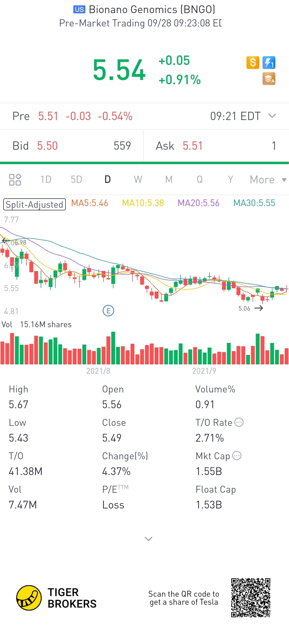Tap the Low value 5.43
Image resolution: width=289 pixels, height=644 pixels.
(18, 438)
